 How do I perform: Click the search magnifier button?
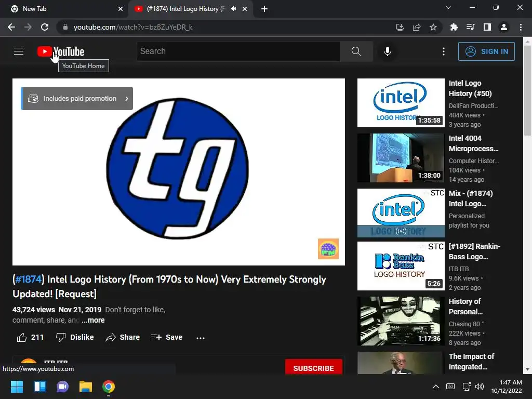(x=356, y=51)
